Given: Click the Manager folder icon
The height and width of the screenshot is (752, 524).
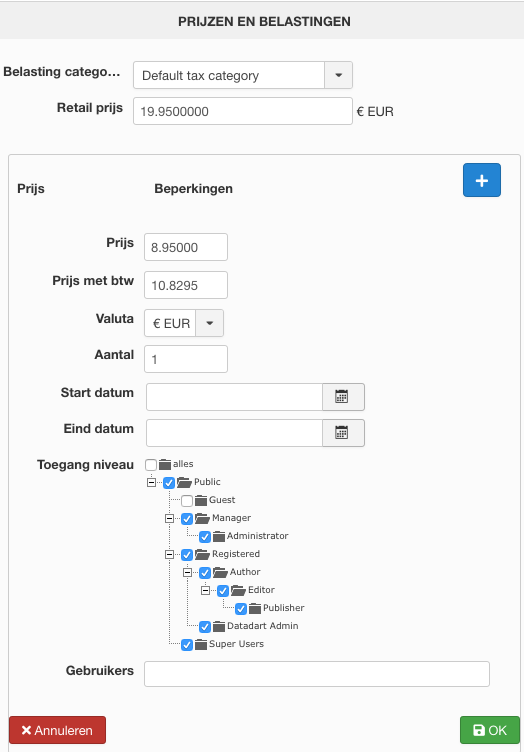Looking at the screenshot, I should point(202,518).
